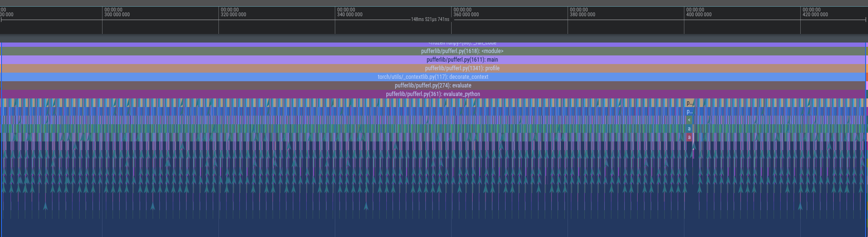Click the 148ms 521µs 741ns duration label
The height and width of the screenshot is (237, 868).
point(430,20)
